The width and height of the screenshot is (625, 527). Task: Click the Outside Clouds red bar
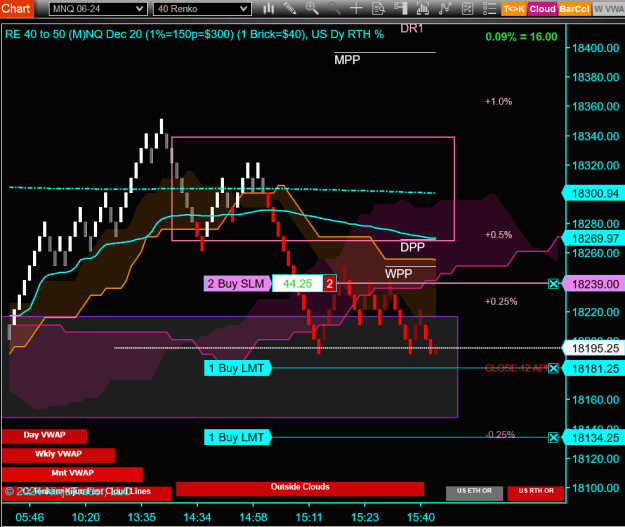coord(300,488)
